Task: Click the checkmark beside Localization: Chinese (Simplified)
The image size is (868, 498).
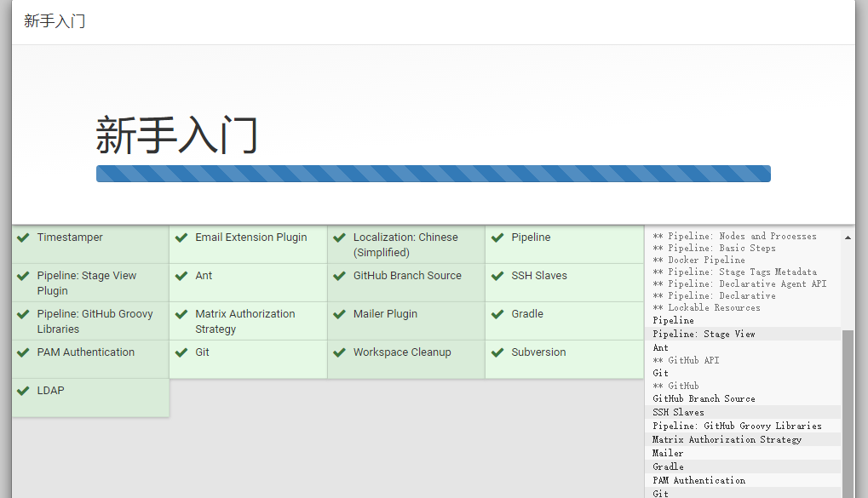Action: [x=339, y=238]
